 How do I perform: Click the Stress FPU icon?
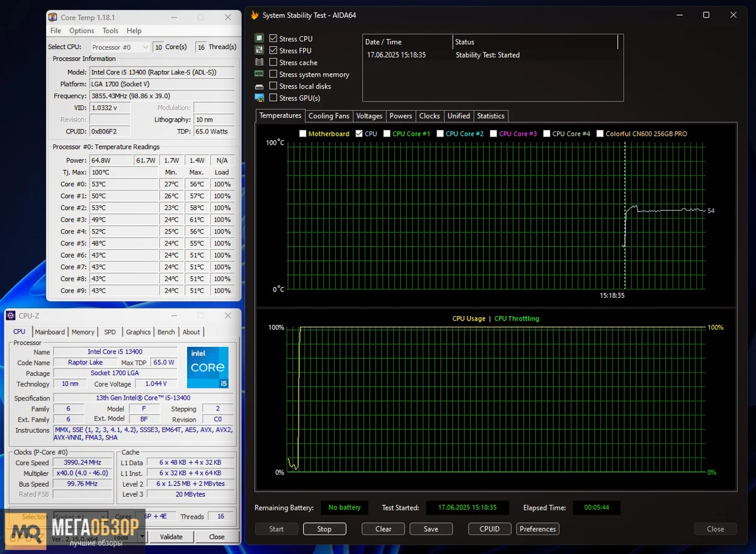[259, 50]
